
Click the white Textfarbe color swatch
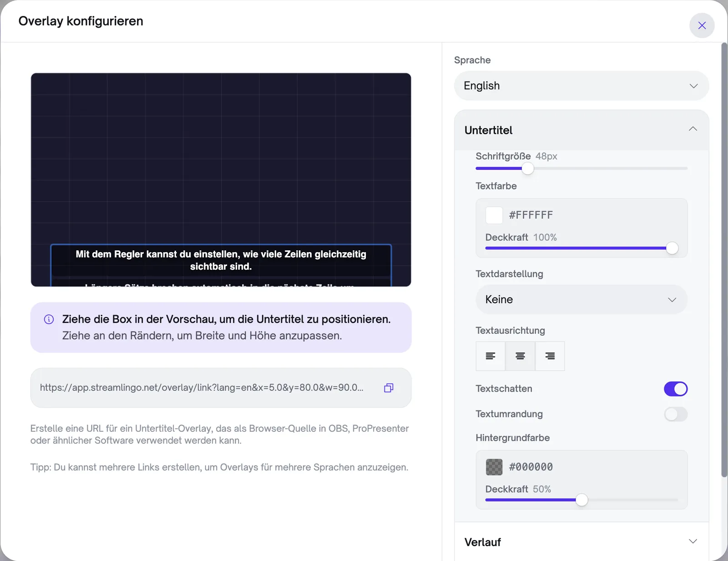pyautogui.click(x=494, y=215)
